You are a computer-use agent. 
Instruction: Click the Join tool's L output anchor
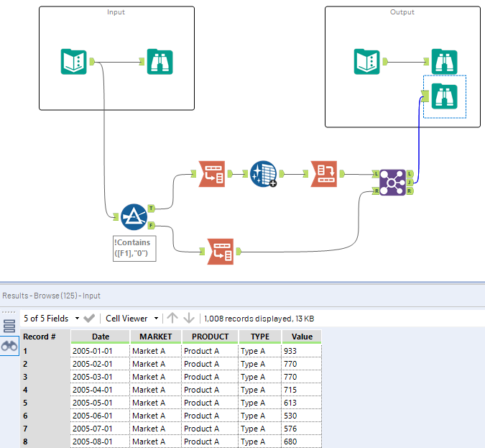click(x=410, y=174)
